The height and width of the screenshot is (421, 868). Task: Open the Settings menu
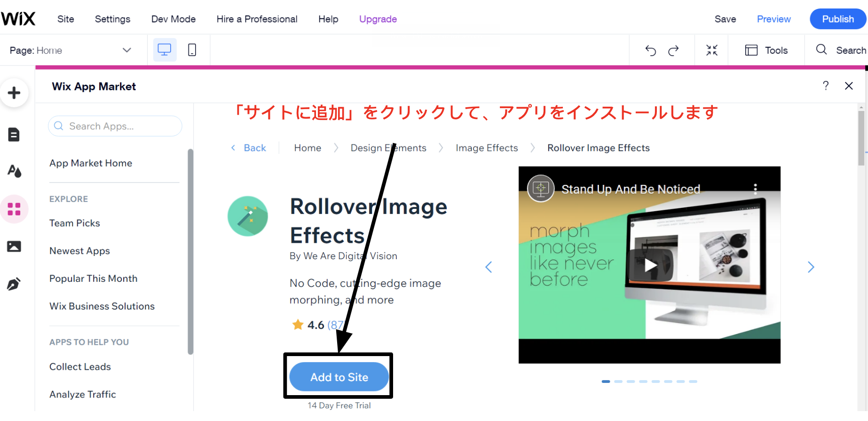click(112, 19)
